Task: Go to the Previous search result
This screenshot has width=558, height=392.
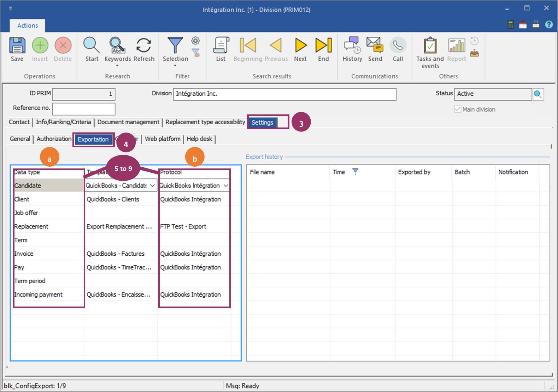Action: coord(276,45)
